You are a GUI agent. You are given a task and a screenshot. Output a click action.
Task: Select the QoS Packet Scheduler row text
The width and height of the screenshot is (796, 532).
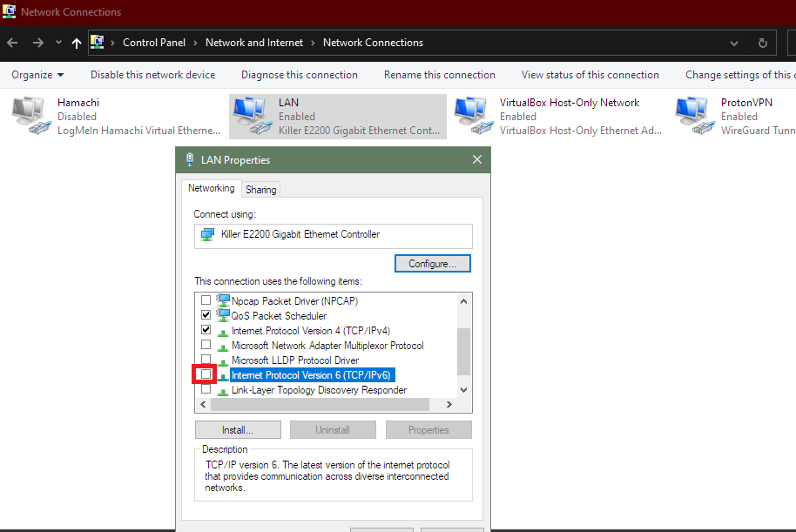click(x=280, y=316)
